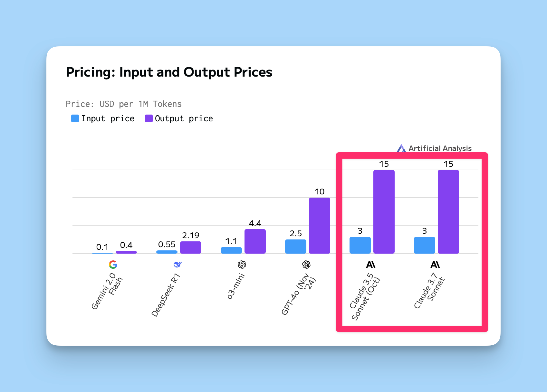Click the DeepSeek whale logo icon

178,265
